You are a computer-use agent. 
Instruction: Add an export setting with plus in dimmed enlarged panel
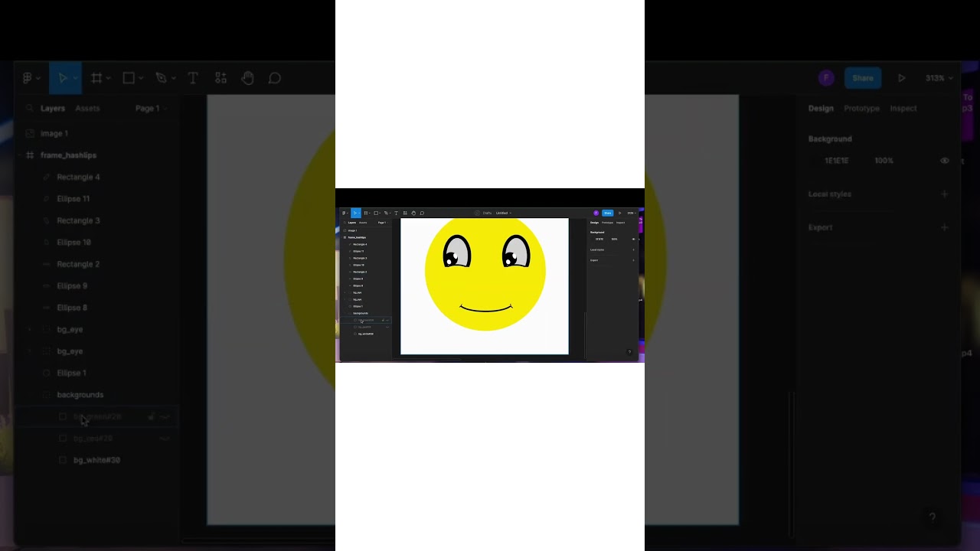pos(944,227)
